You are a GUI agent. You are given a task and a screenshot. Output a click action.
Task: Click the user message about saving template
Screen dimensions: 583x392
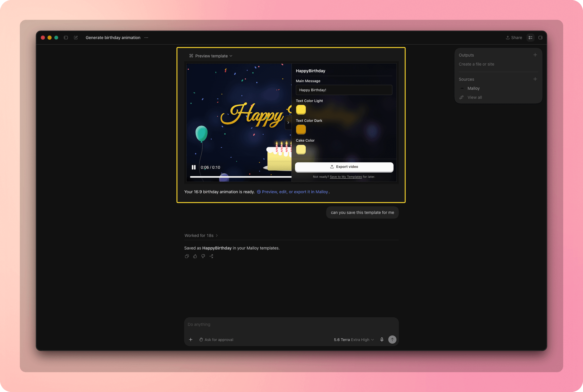(362, 212)
